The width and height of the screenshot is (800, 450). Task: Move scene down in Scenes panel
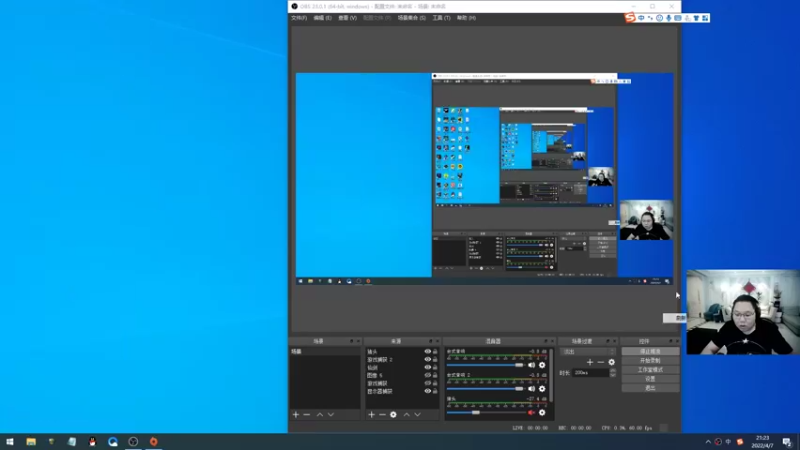pos(331,415)
